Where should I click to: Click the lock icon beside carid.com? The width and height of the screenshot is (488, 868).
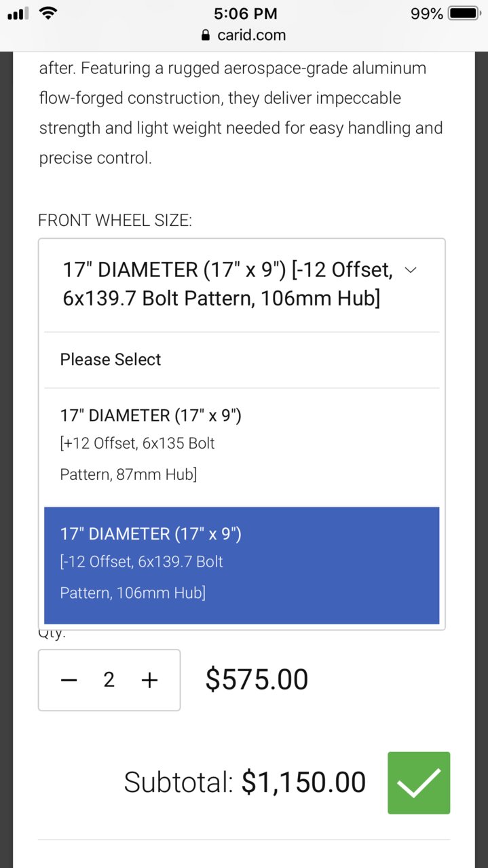tap(206, 35)
